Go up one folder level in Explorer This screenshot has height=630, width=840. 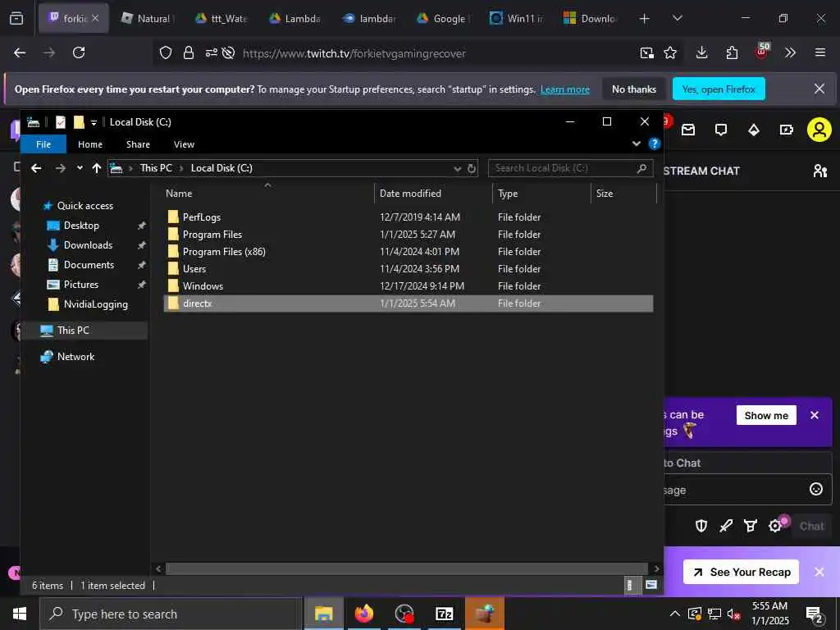[x=97, y=168]
